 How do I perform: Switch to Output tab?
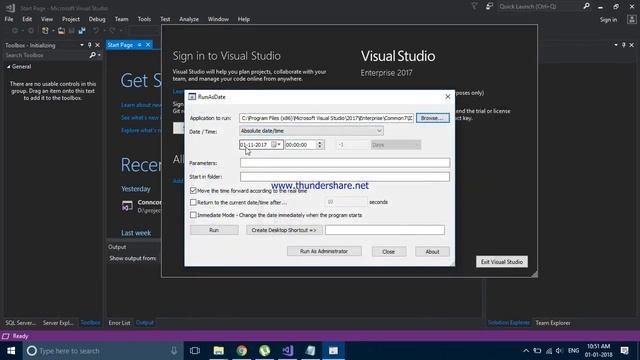click(x=144, y=323)
